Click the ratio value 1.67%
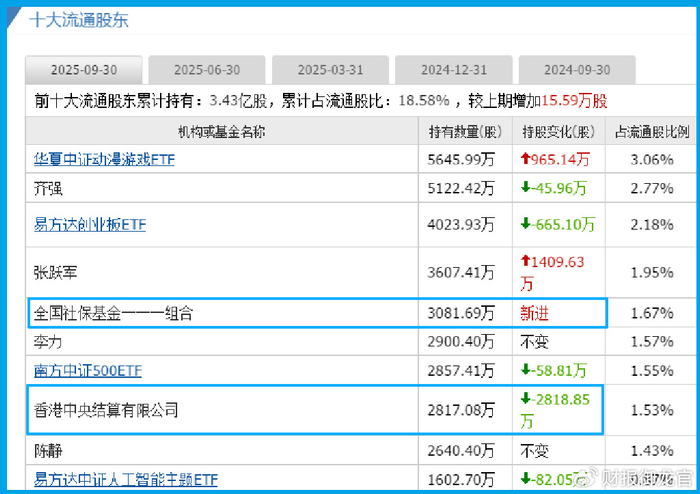The image size is (700, 494). click(x=652, y=313)
